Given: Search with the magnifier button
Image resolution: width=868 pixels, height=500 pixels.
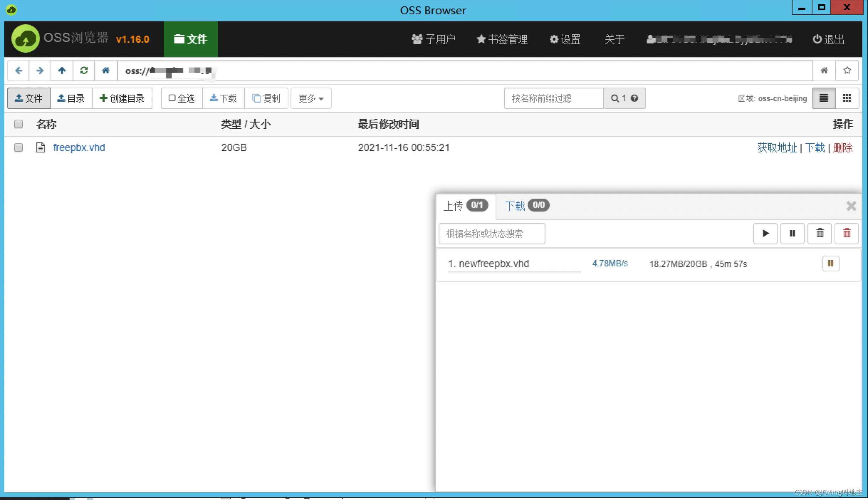Looking at the screenshot, I should tap(615, 98).
